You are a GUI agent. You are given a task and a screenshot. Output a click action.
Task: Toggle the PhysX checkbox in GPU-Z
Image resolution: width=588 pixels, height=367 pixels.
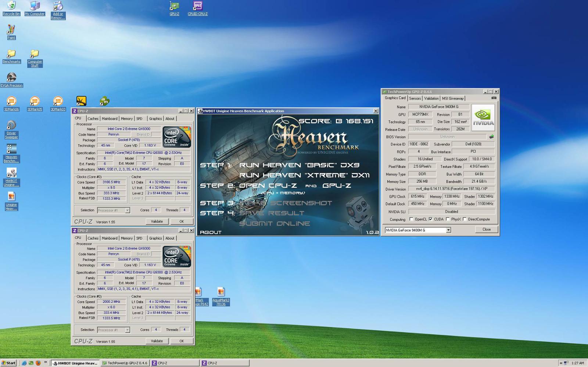tap(448, 219)
